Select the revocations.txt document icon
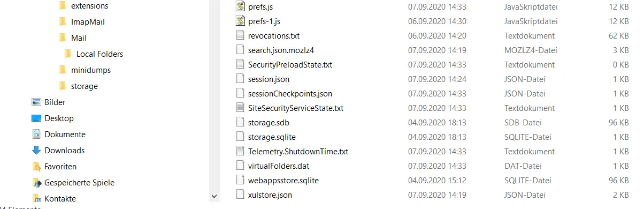This screenshot has width=644, height=209. coord(242,36)
